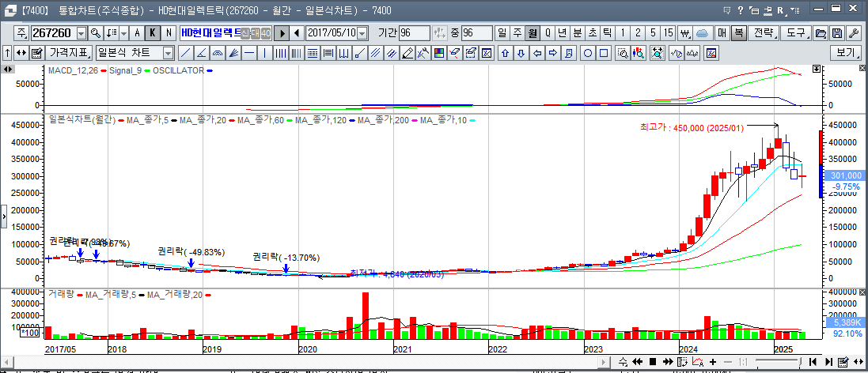Open the 가격지표 indicator menu
The image size is (868, 373).
pos(70,54)
